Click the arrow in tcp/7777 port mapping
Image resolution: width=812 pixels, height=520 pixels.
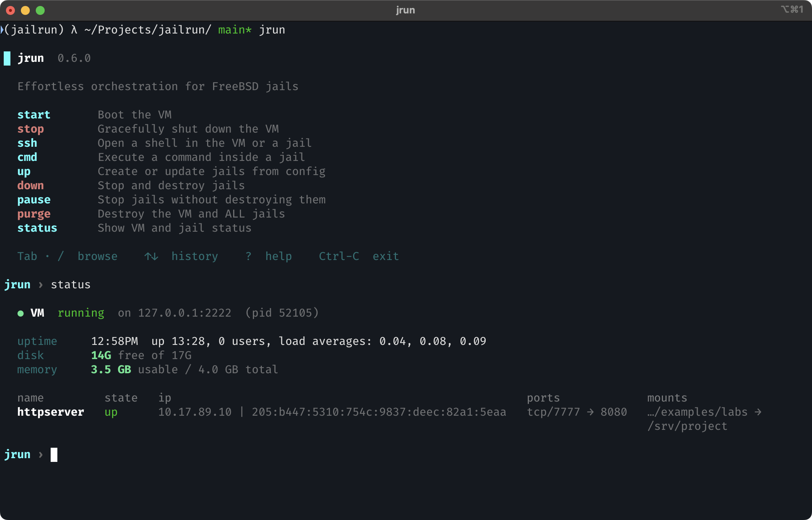590,412
